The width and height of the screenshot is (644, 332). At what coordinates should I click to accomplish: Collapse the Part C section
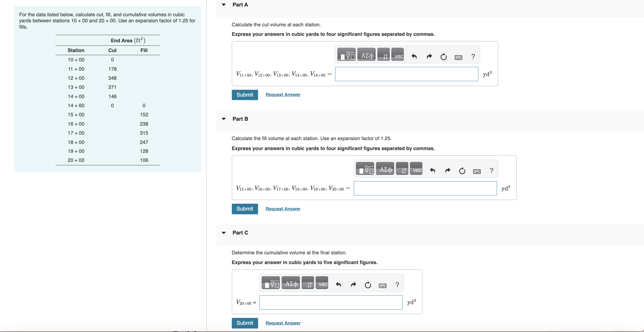(x=224, y=233)
